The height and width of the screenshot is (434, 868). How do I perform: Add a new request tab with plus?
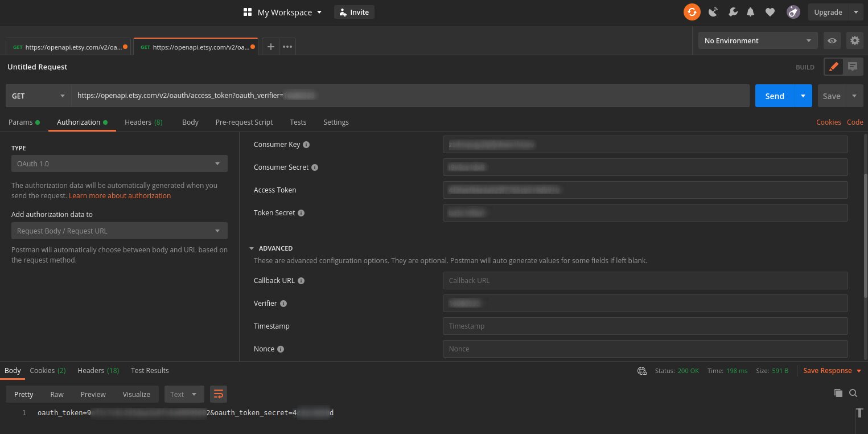pyautogui.click(x=271, y=47)
